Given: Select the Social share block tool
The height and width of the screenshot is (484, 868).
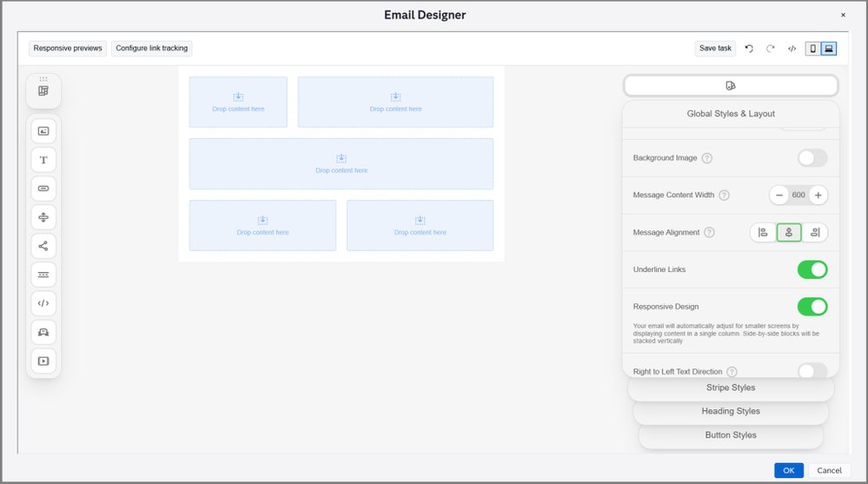Looking at the screenshot, I should coord(43,246).
